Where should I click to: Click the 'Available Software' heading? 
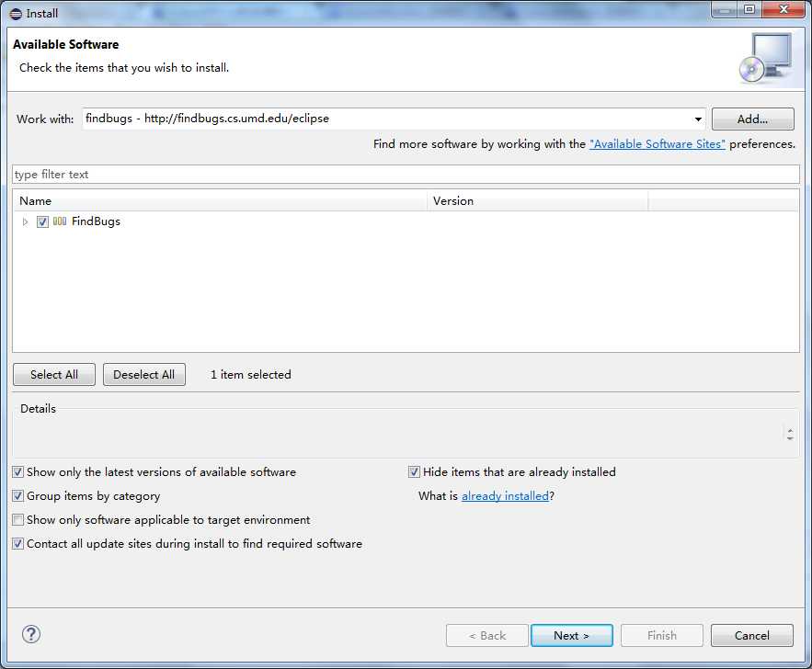(x=66, y=44)
